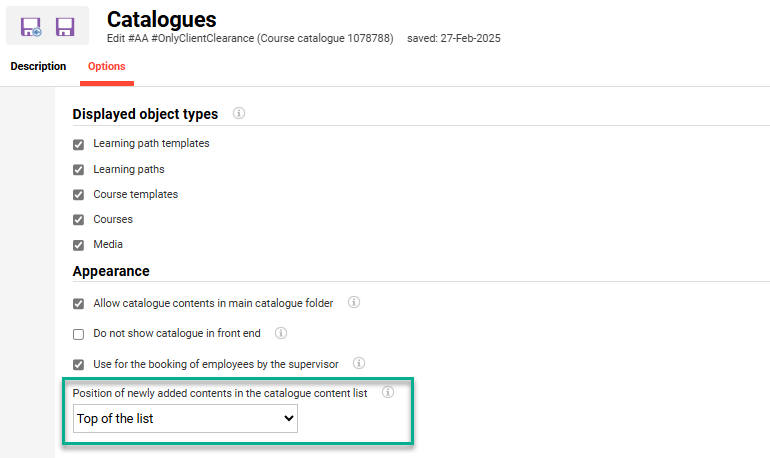Uncheck Learning path templates checkbox

[x=79, y=144]
